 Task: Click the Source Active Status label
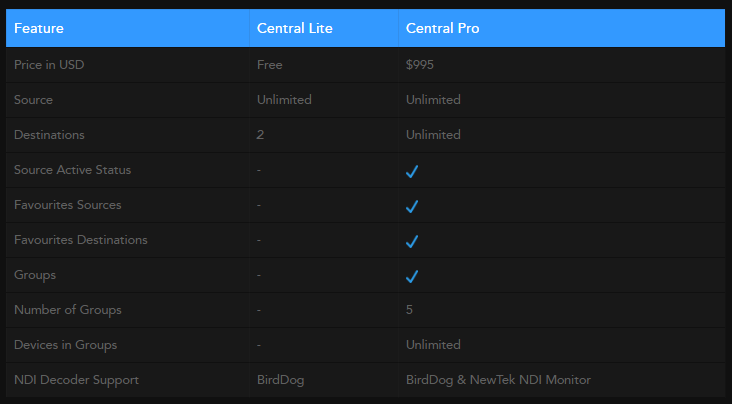pos(72,170)
